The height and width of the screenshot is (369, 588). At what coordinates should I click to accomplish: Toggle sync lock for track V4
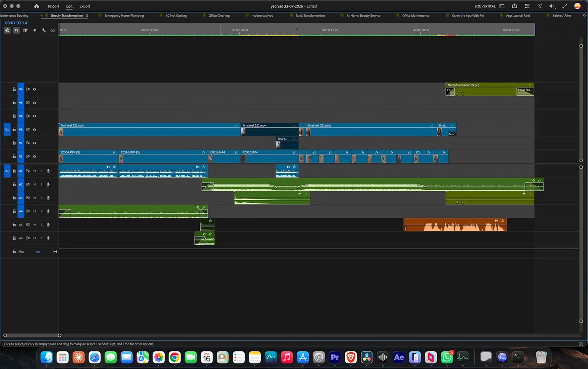point(28,116)
